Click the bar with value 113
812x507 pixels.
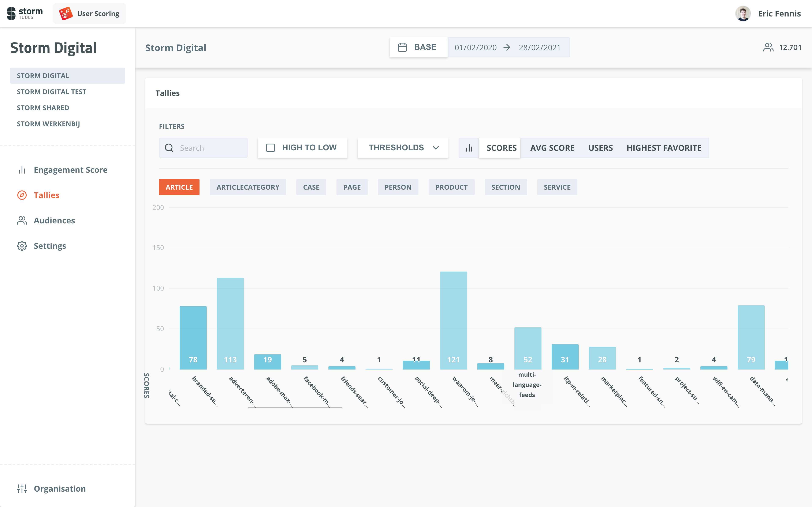pos(230,324)
